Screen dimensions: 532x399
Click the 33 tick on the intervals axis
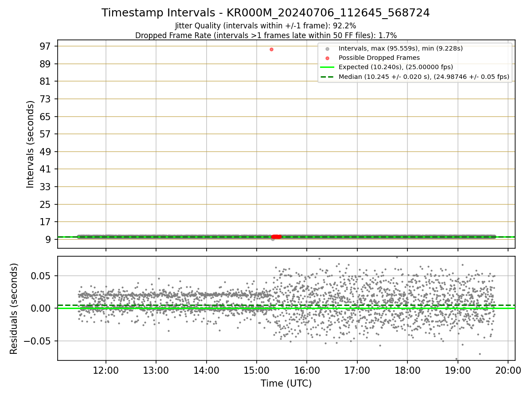tap(46, 187)
